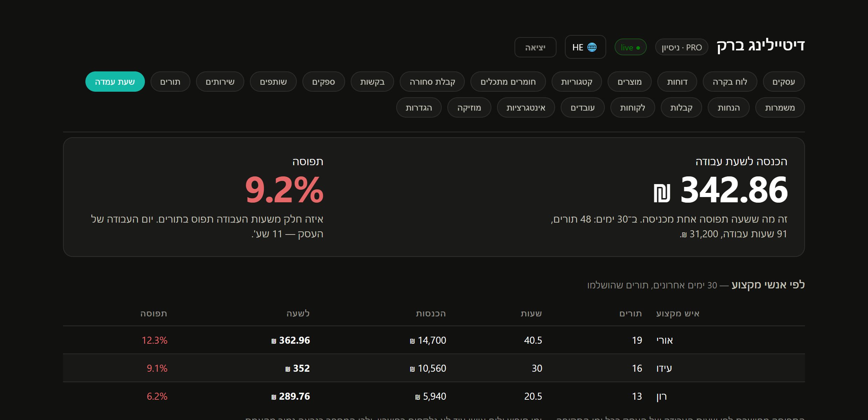Select the מוצרים tab

tap(629, 82)
